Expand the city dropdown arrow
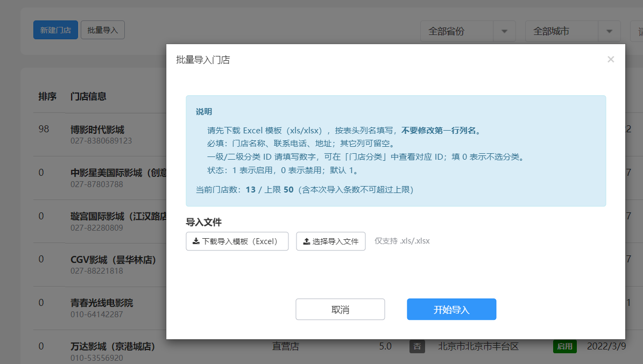This screenshot has height=364, width=643. point(610,31)
